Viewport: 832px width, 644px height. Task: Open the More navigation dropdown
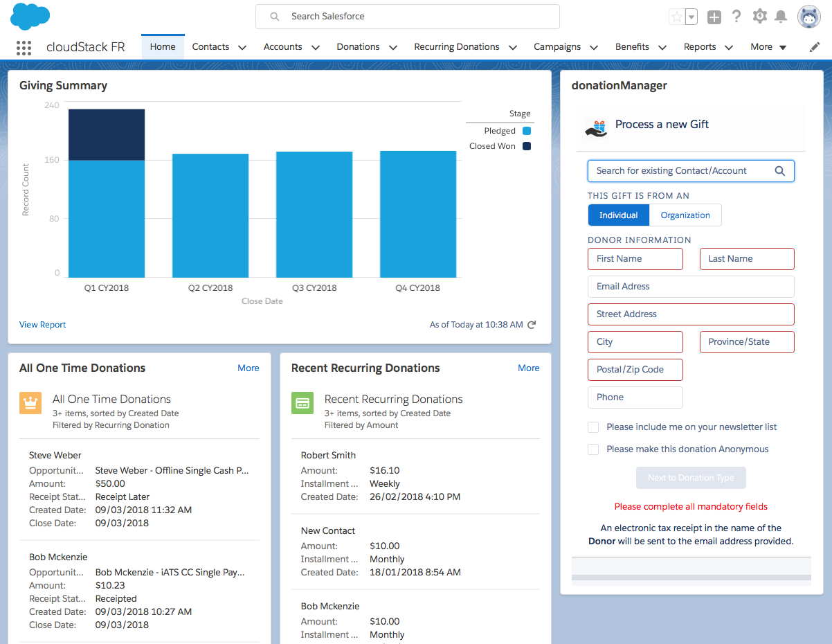coord(768,47)
